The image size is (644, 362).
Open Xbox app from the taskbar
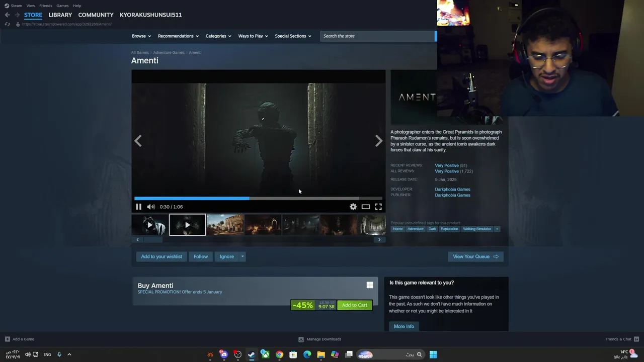265,354
